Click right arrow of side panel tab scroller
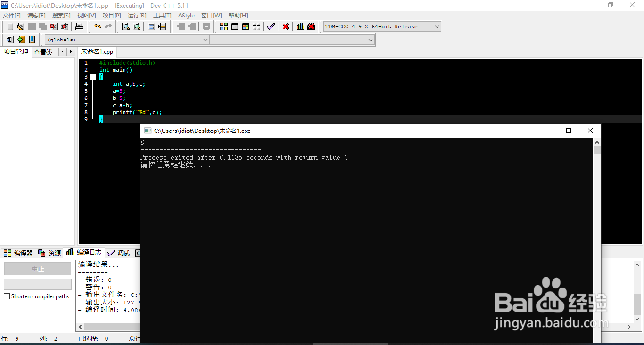 tap(71, 52)
